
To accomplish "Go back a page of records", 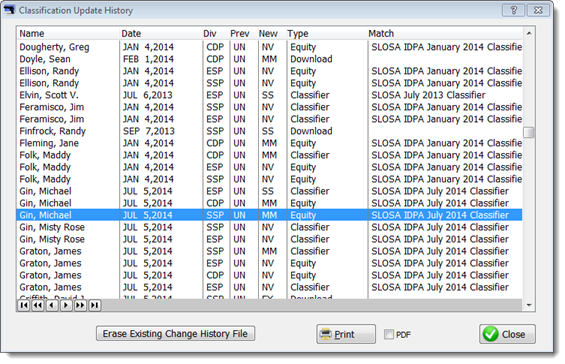I will pyautogui.click(x=38, y=305).
